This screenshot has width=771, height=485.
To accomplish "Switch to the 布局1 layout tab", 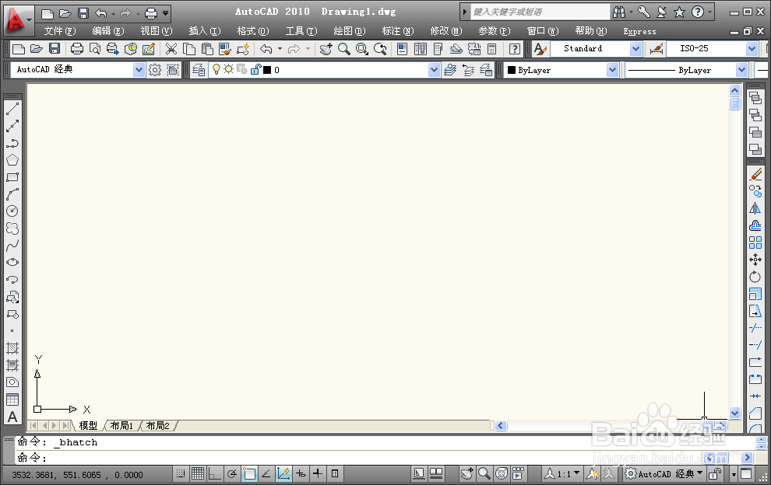I will 121,425.
